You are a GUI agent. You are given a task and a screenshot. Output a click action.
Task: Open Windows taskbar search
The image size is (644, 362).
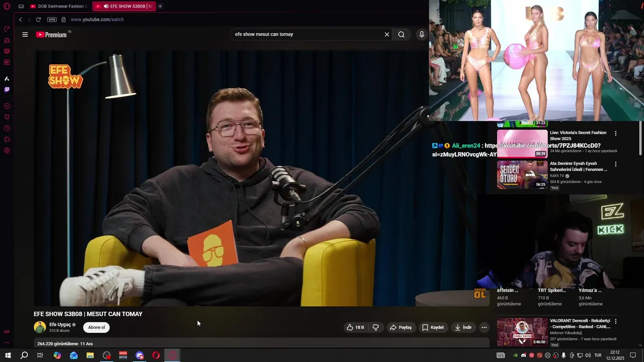(x=24, y=355)
